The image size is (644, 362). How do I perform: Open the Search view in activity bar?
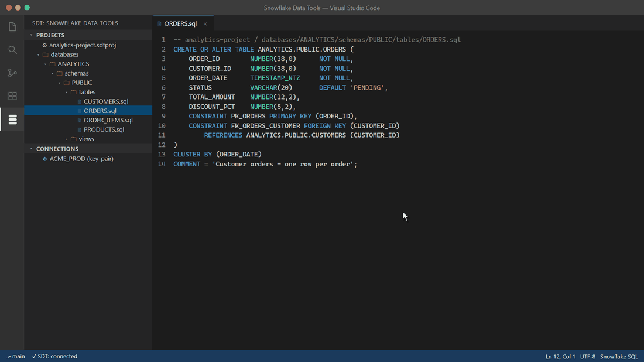[x=12, y=50]
